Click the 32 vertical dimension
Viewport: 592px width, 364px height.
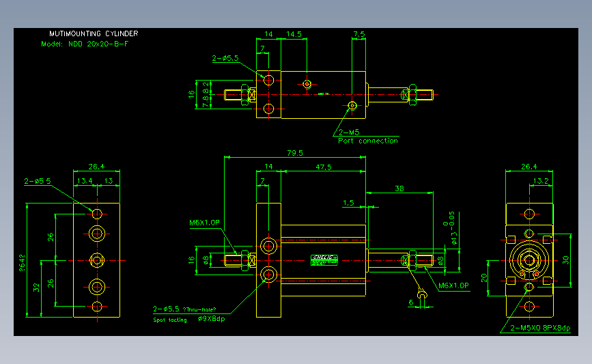coord(36,288)
